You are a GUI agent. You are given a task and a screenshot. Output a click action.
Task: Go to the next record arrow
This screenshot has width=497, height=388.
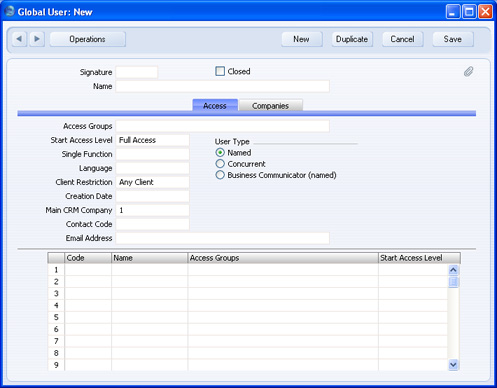(x=37, y=39)
